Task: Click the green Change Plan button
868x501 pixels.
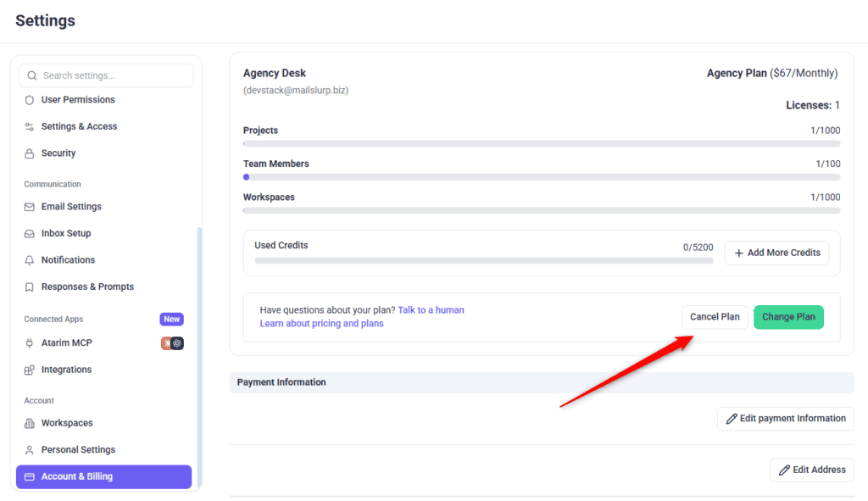Action: tap(788, 317)
